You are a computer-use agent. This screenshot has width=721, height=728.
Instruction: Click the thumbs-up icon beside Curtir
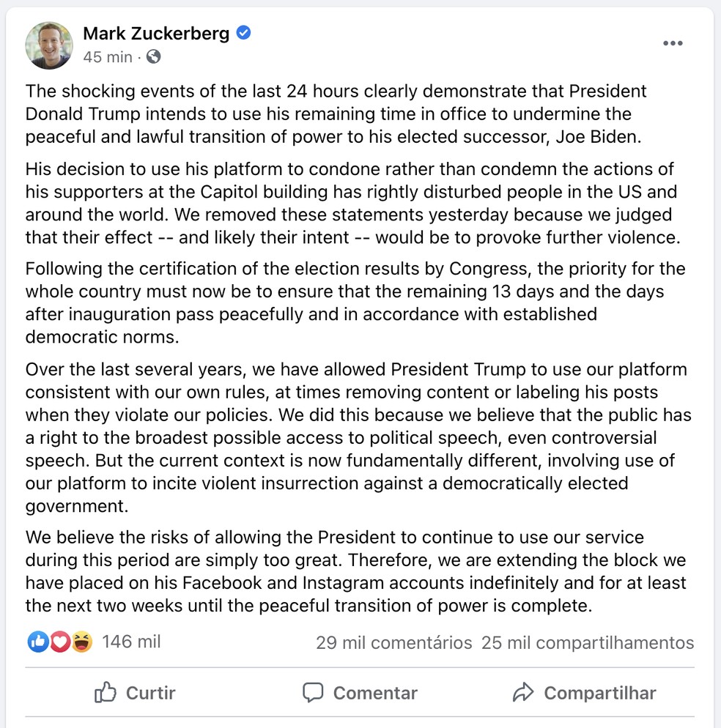[x=106, y=693]
